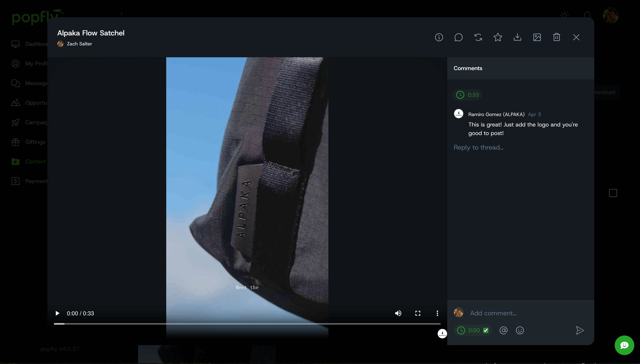Favorite the video with the star icon
This screenshot has width=640, height=364.
498,37
